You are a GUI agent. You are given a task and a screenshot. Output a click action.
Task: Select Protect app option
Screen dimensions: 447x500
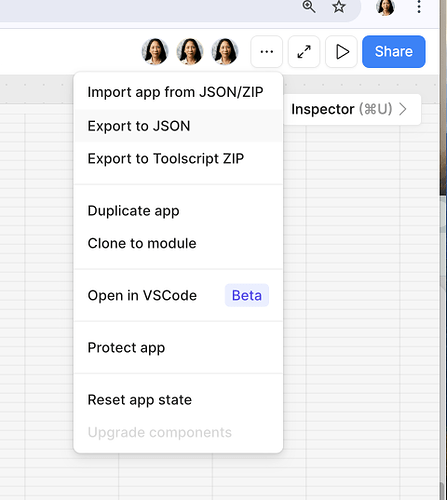point(178,348)
